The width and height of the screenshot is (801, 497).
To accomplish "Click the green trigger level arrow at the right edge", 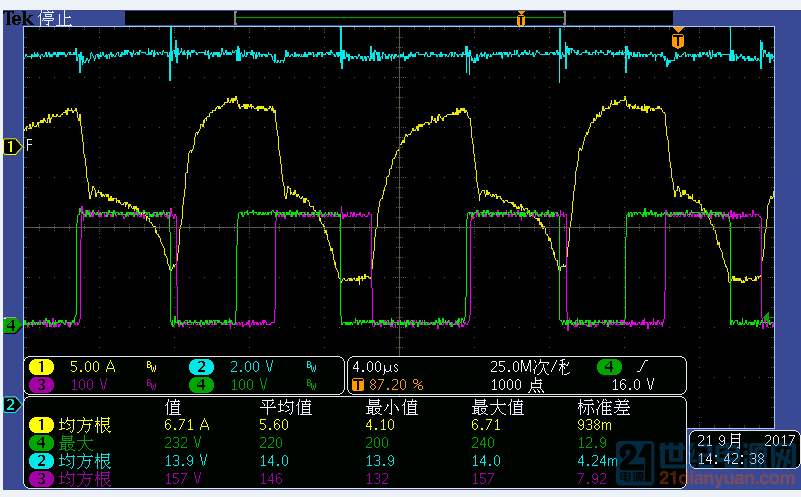I will [x=768, y=319].
